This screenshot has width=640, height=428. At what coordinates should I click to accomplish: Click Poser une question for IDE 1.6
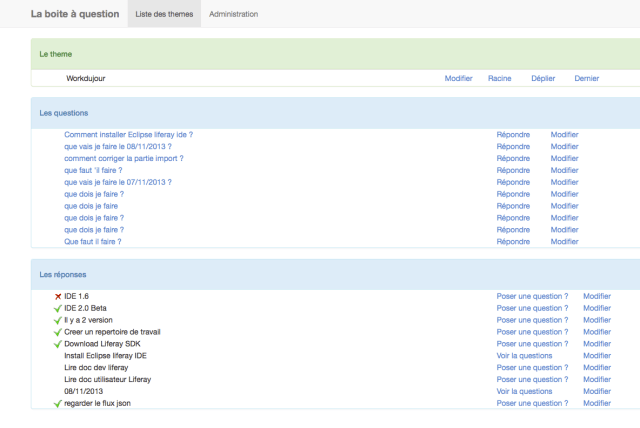[x=532, y=296]
